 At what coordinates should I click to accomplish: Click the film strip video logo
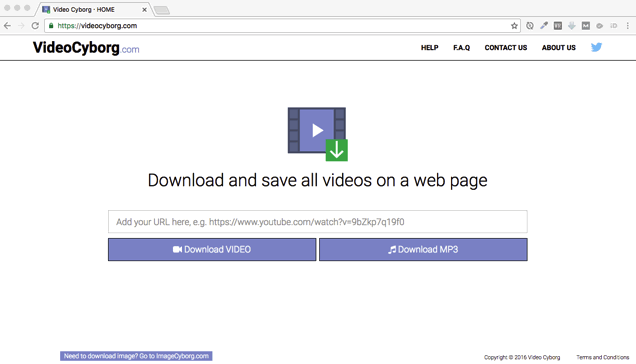pyautogui.click(x=318, y=134)
